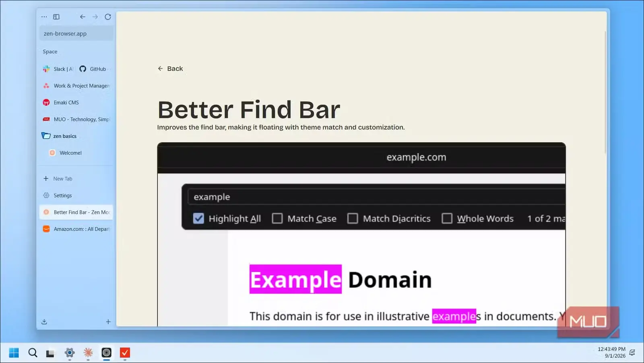Image resolution: width=644 pixels, height=363 pixels.
Task: Go back with the toolbar back arrow
Action: 83,17
